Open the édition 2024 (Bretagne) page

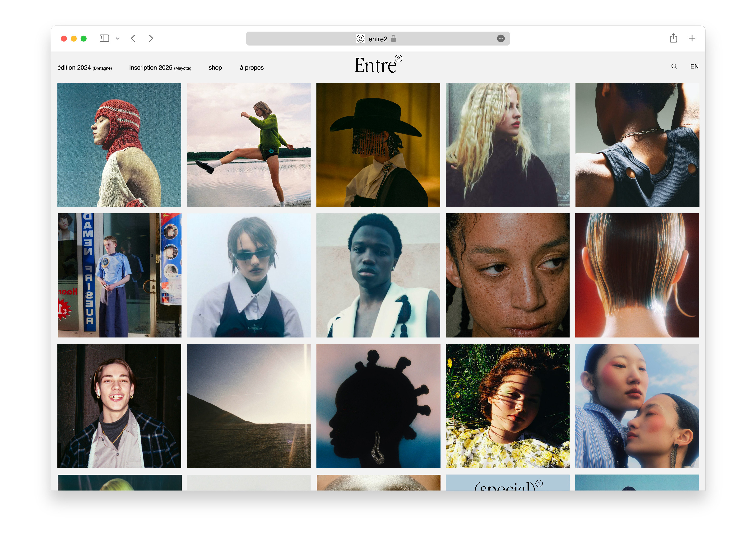point(84,68)
